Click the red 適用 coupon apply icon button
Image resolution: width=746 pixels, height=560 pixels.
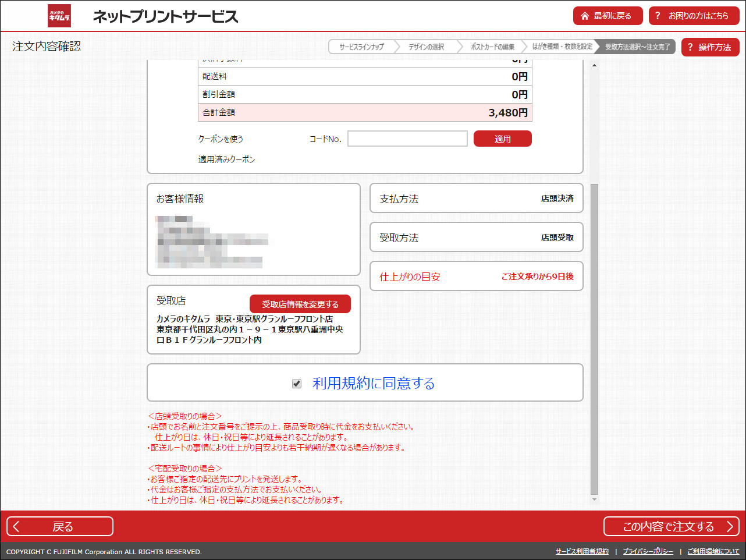pyautogui.click(x=502, y=139)
